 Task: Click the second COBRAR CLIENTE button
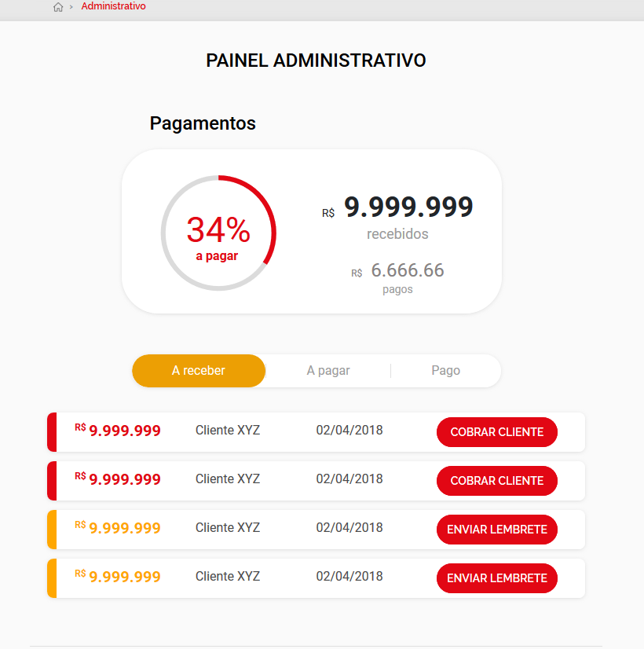[x=497, y=481]
